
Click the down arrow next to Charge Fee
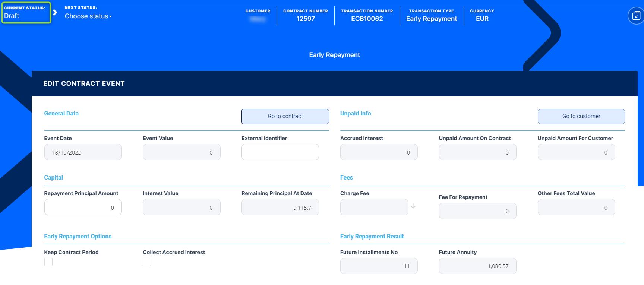click(413, 206)
